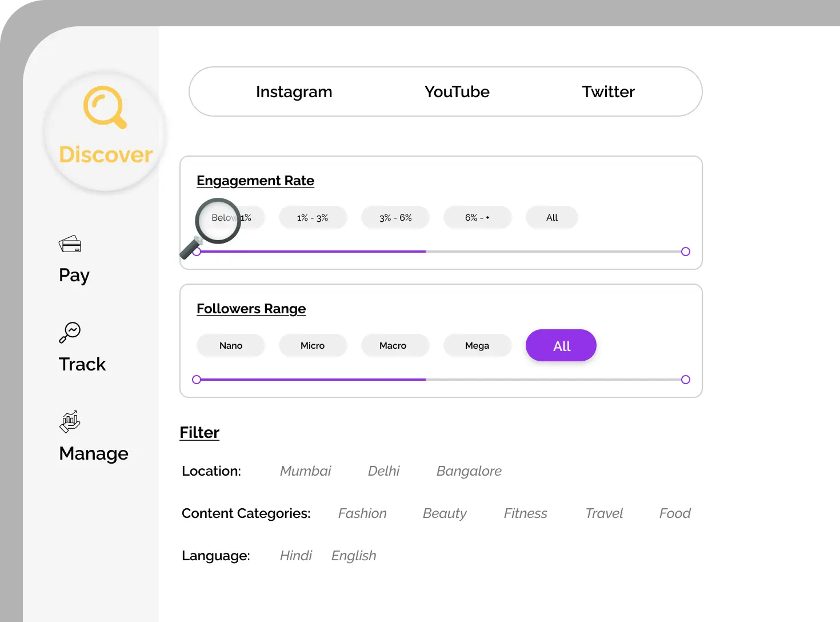Select the Macro followers chip

point(393,346)
